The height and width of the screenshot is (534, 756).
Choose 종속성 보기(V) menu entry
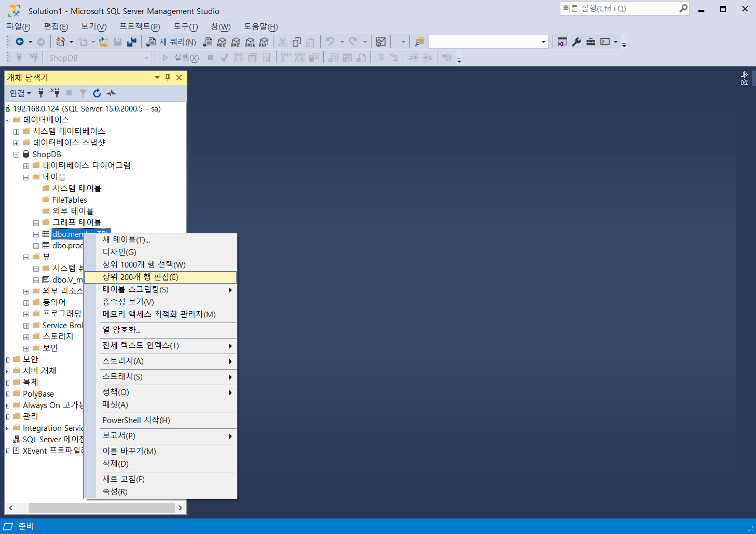(x=160, y=302)
